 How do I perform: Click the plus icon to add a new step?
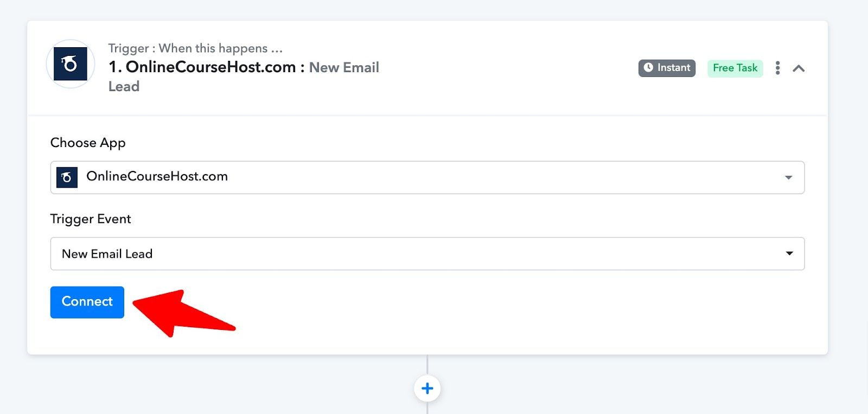pos(428,388)
